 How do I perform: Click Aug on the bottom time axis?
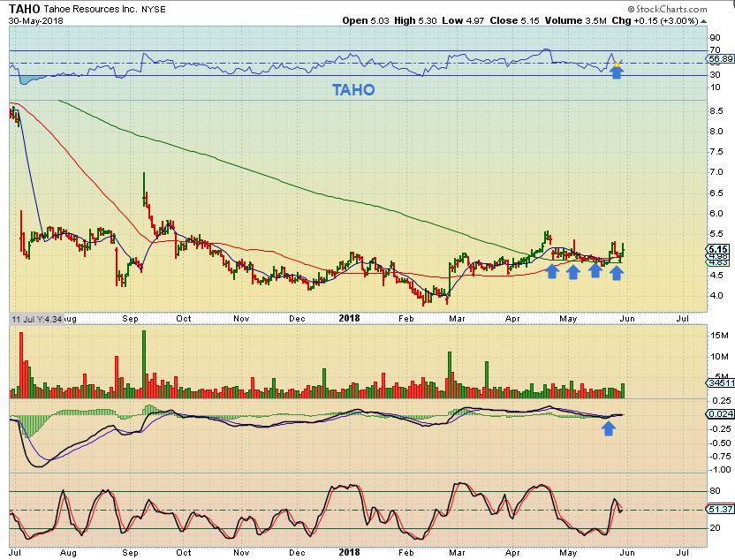click(68, 553)
